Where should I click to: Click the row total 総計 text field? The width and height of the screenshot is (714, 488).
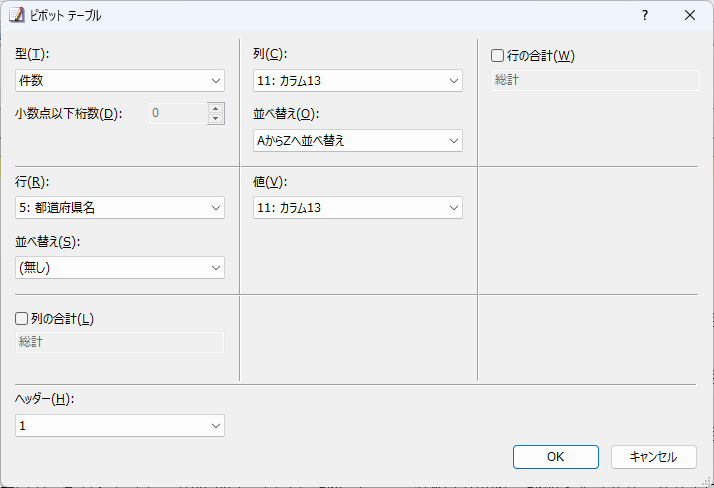coord(594,80)
